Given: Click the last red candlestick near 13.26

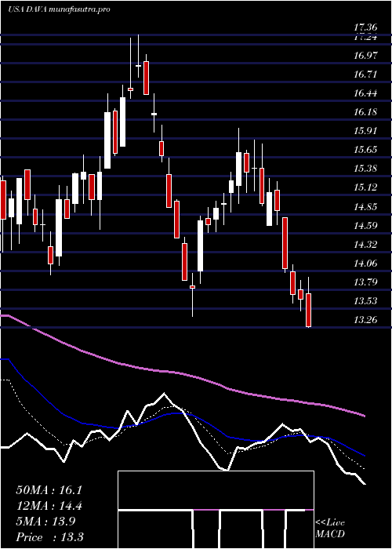Looking at the screenshot, I should click(x=309, y=311).
